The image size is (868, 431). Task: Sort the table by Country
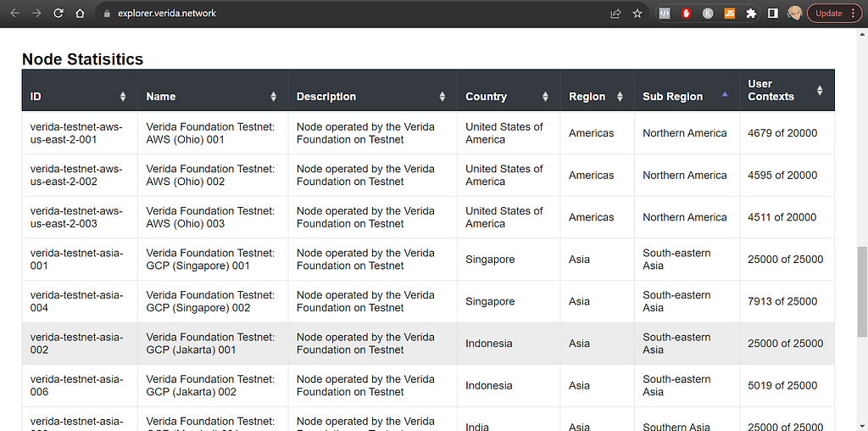pyautogui.click(x=545, y=97)
